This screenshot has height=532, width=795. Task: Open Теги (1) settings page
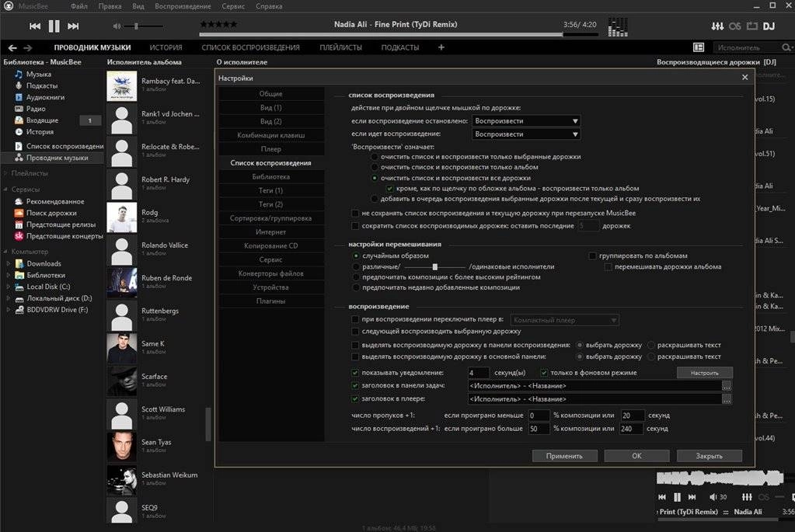pos(270,190)
